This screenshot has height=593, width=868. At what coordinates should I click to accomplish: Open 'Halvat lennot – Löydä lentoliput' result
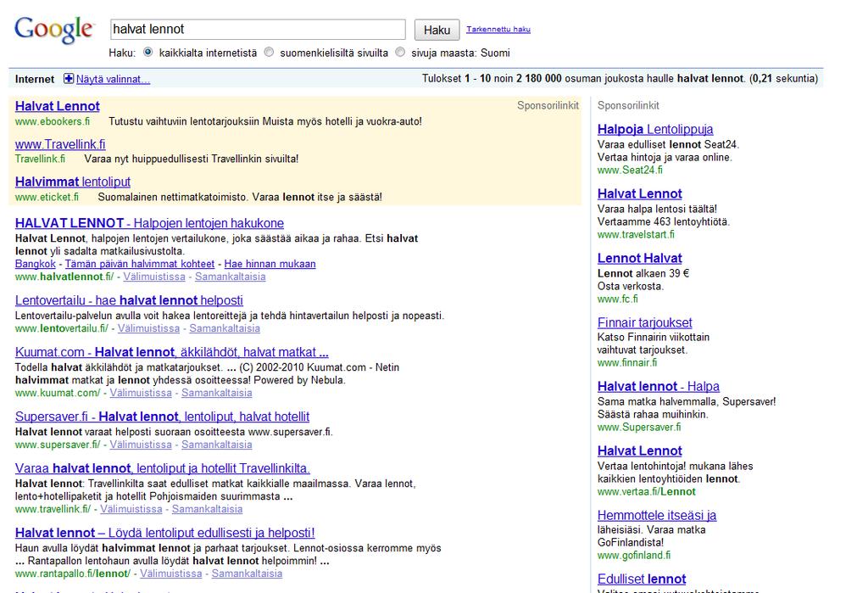pyautogui.click(x=165, y=533)
